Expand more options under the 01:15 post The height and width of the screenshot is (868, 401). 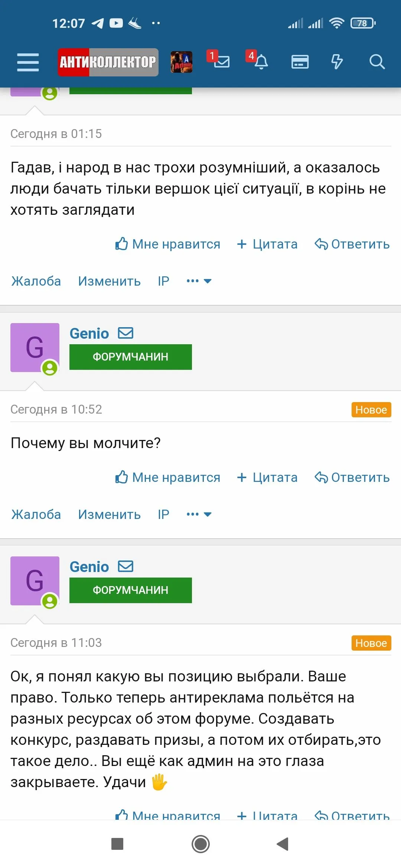click(199, 281)
